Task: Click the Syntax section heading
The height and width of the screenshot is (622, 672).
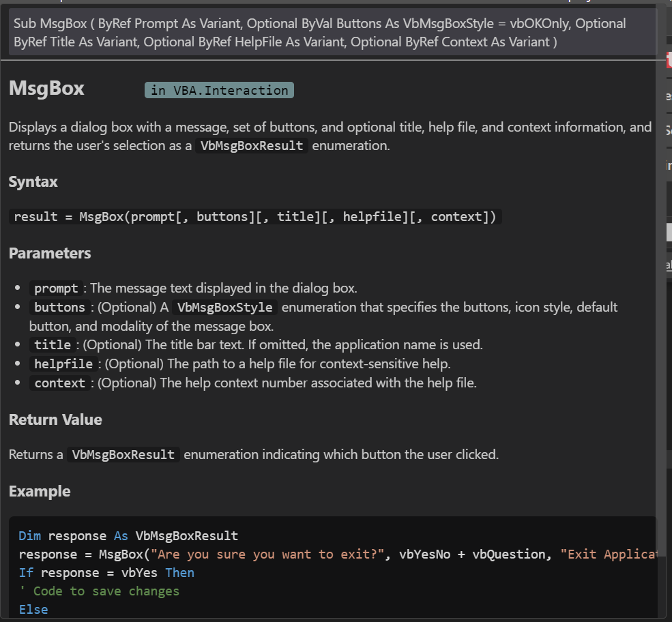Action: 33,182
